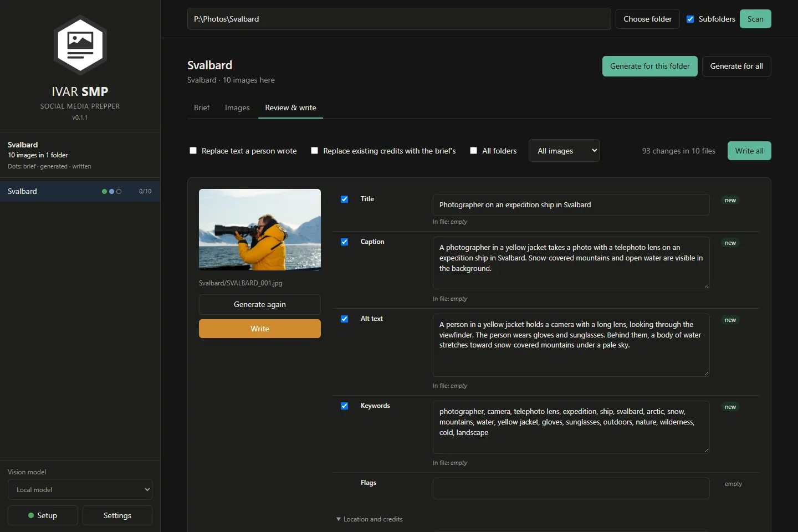The image size is (798, 532).
Task: Uncheck the Title field checkbox
Action: (344, 199)
